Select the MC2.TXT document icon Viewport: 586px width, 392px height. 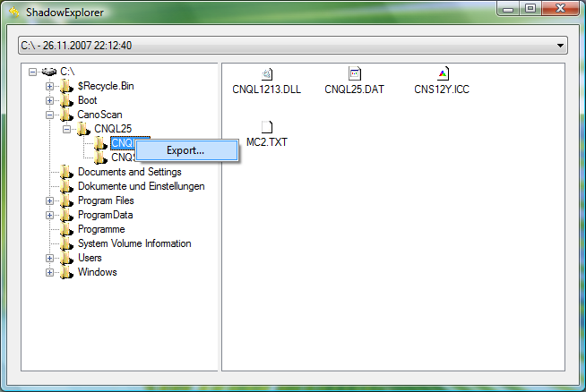pyautogui.click(x=267, y=127)
